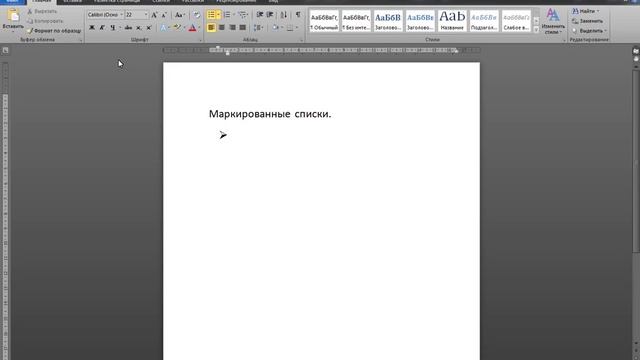
Task: Apply the red font color A
Action: click(192, 28)
